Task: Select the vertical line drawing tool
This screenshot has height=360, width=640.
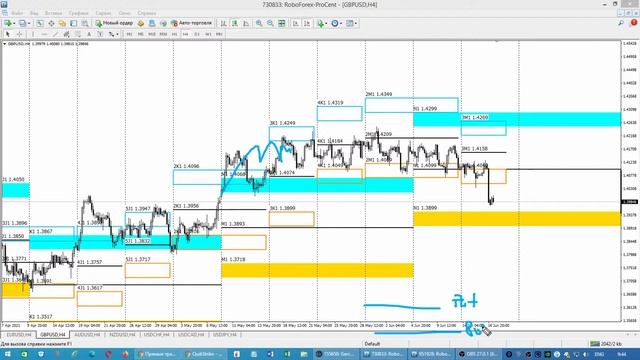Action: (x=33, y=34)
